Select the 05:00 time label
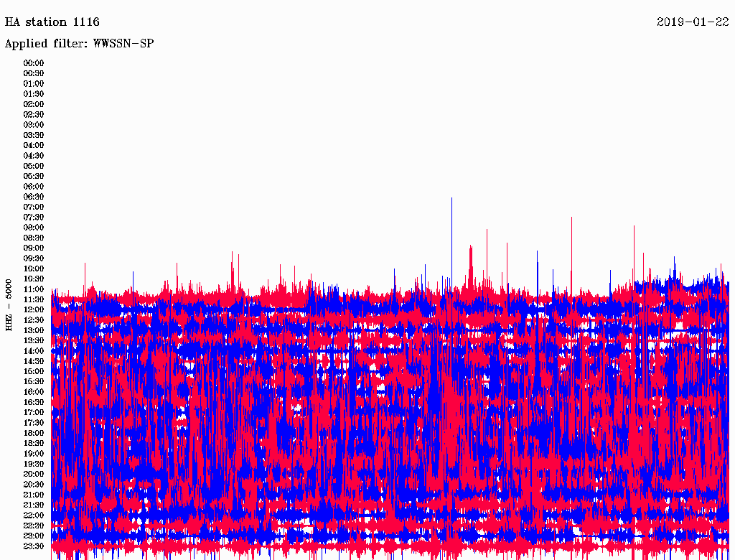 [x=34, y=166]
